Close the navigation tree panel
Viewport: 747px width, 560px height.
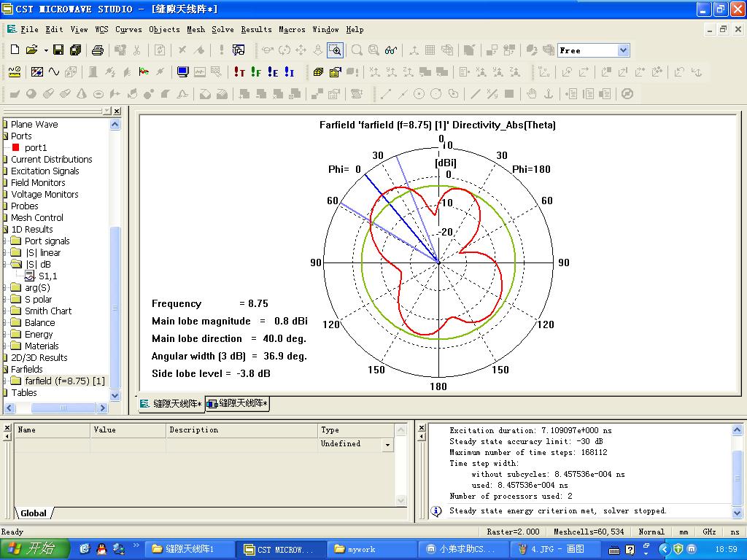coord(117,111)
